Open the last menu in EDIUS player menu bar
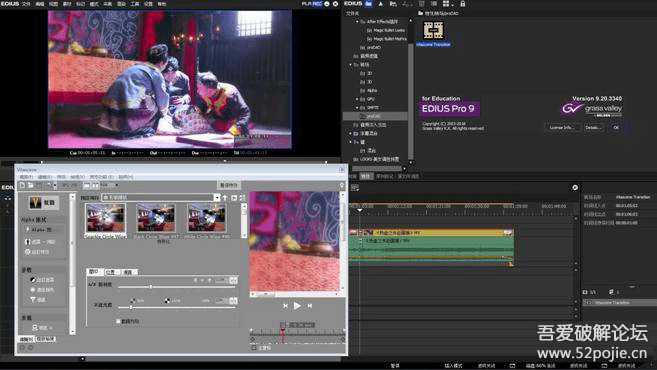Screen dimensions: 657x370 coord(161,4)
